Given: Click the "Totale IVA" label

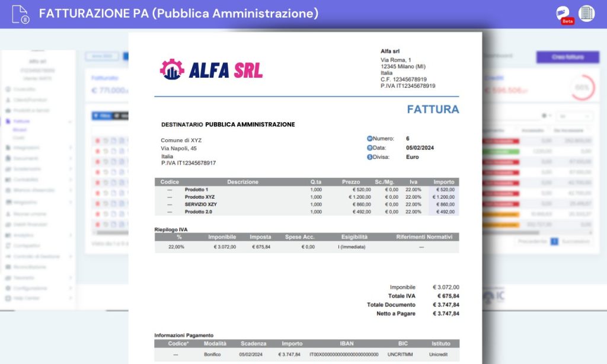Looking at the screenshot, I should pyautogui.click(x=402, y=296).
